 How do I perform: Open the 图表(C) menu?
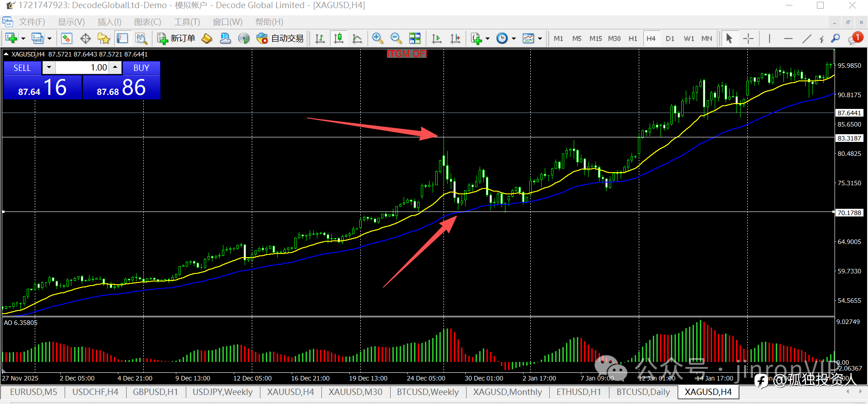coord(147,22)
